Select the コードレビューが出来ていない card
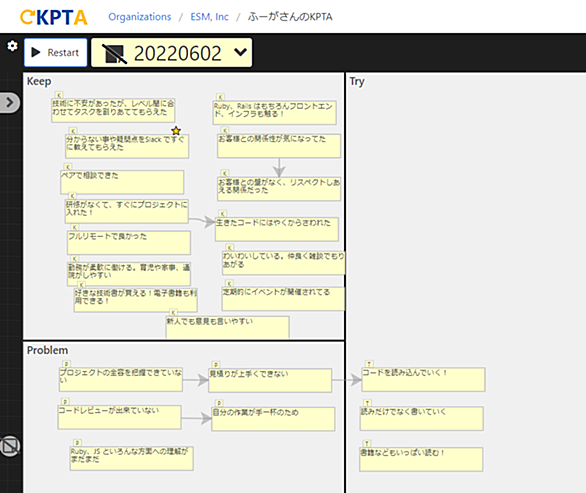The width and height of the screenshot is (586, 493). pyautogui.click(x=120, y=417)
